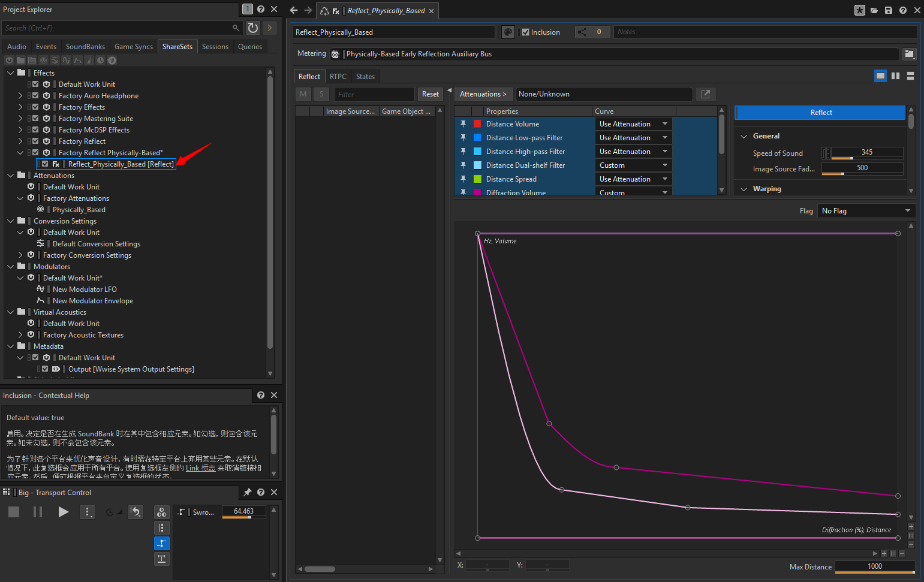
Task: Open attenuation in external editor icon
Action: coord(706,94)
